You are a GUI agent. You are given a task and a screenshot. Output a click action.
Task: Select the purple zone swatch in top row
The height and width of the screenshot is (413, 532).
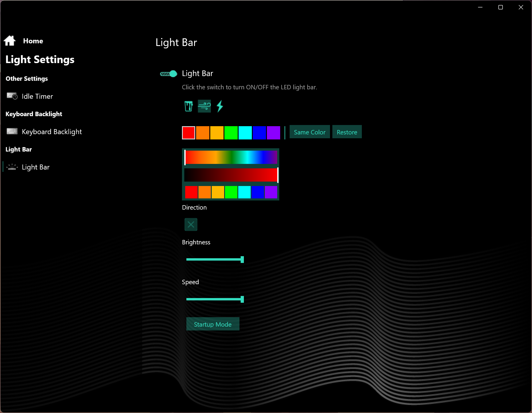click(x=273, y=133)
